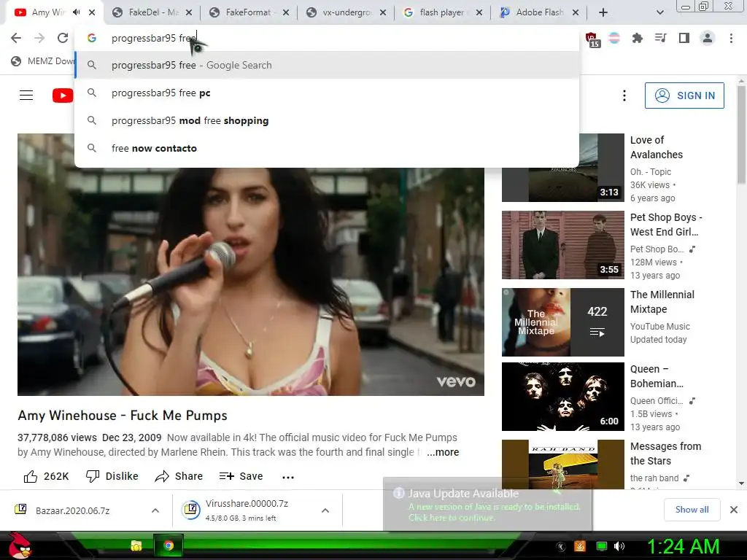This screenshot has width=747, height=560.
Task: Switch to the FakeFormat tab
Action: pos(248,12)
